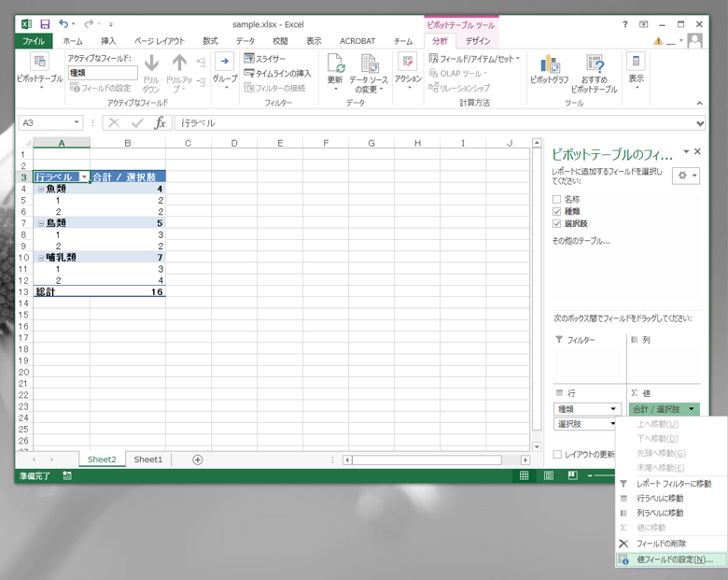Select the 総計 total value 16
Image resolution: width=728 pixels, height=580 pixels.
128,291
